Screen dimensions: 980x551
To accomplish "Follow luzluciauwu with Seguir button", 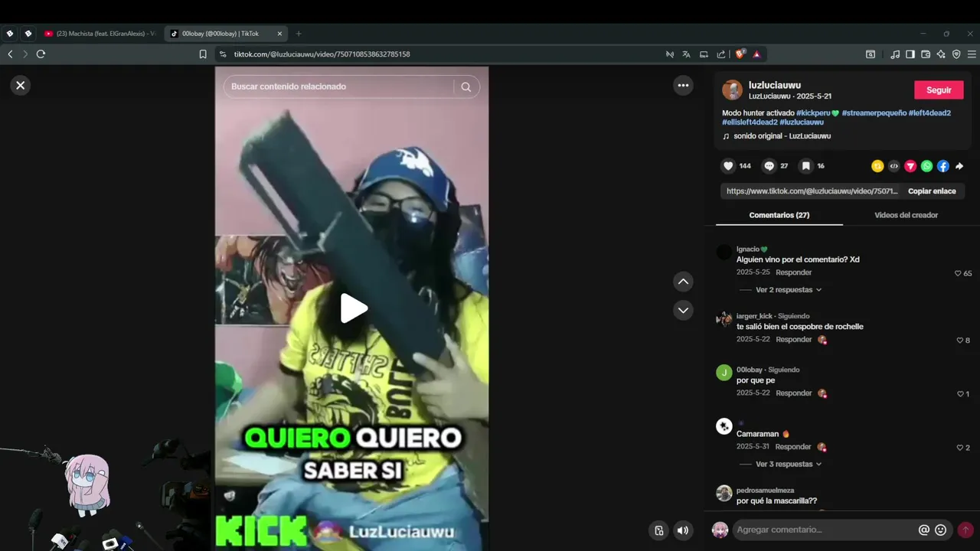I will 939,90.
